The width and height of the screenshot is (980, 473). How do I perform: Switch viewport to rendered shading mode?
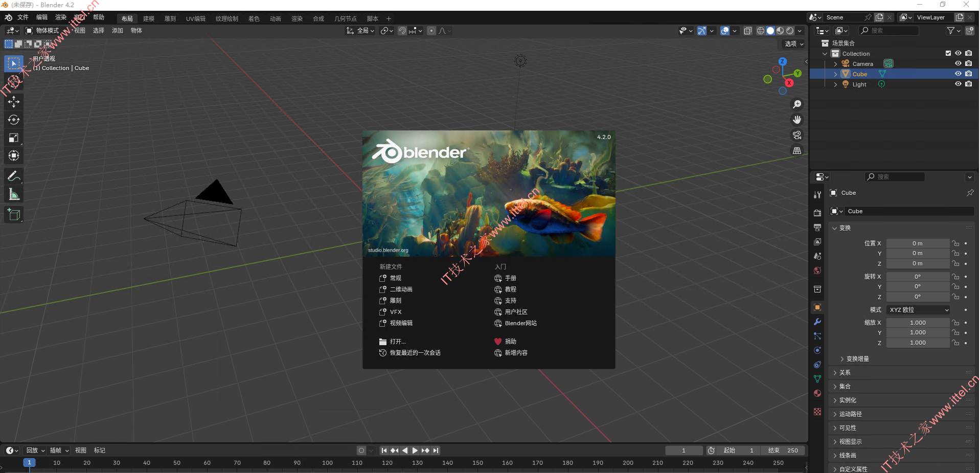(789, 31)
